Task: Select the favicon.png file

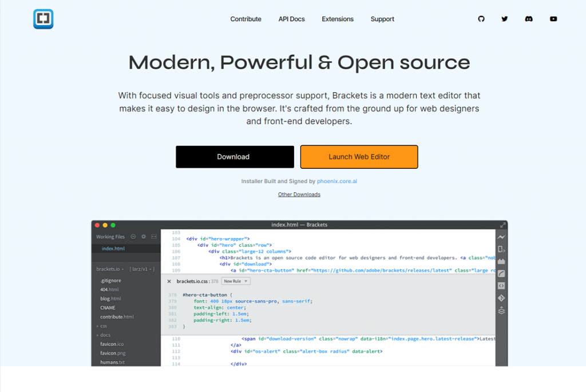Action: [113, 353]
